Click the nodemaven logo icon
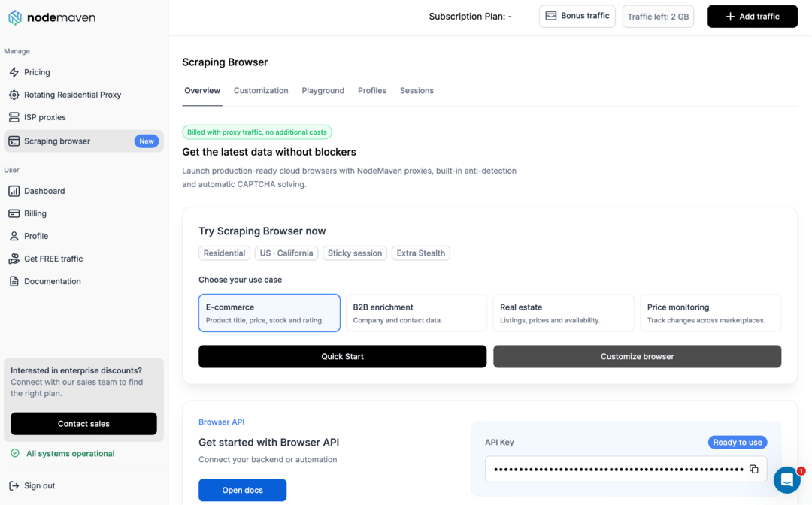 pyautogui.click(x=15, y=17)
